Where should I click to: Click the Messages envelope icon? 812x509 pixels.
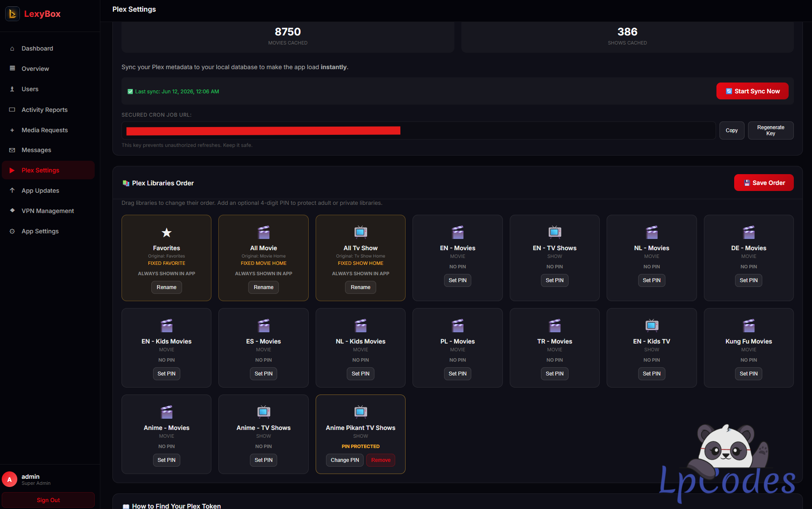[12, 150]
